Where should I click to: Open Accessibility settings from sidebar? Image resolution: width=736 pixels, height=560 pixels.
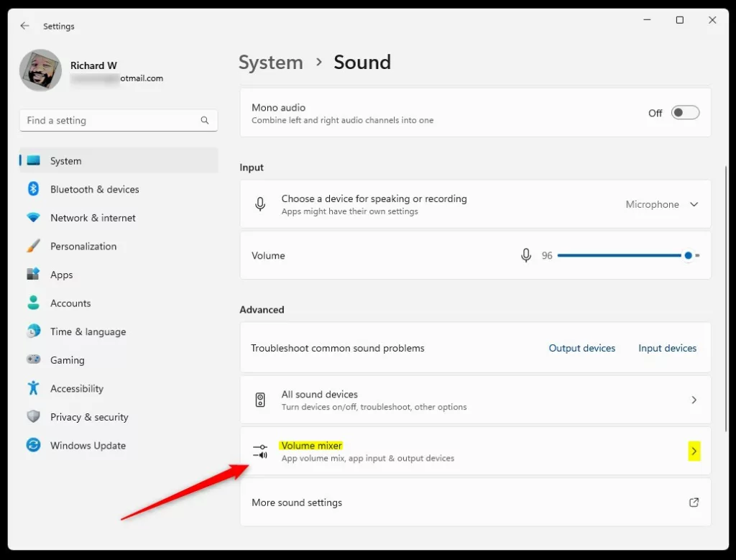[76, 389]
